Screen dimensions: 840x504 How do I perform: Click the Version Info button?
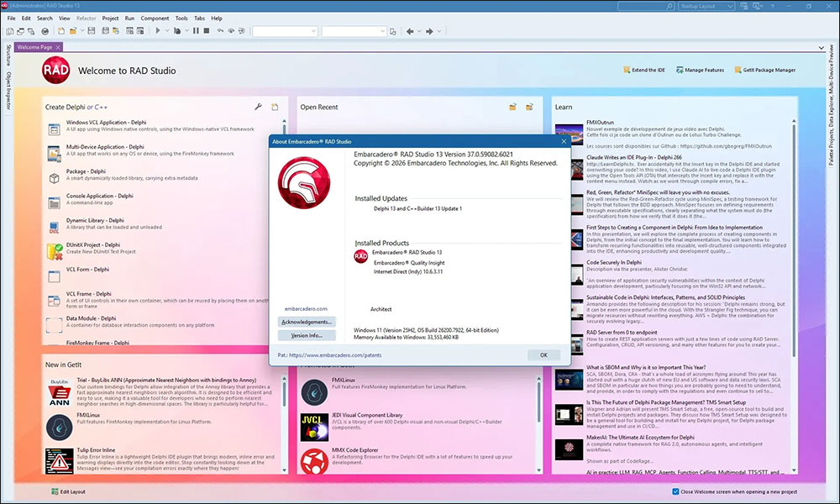(x=306, y=335)
